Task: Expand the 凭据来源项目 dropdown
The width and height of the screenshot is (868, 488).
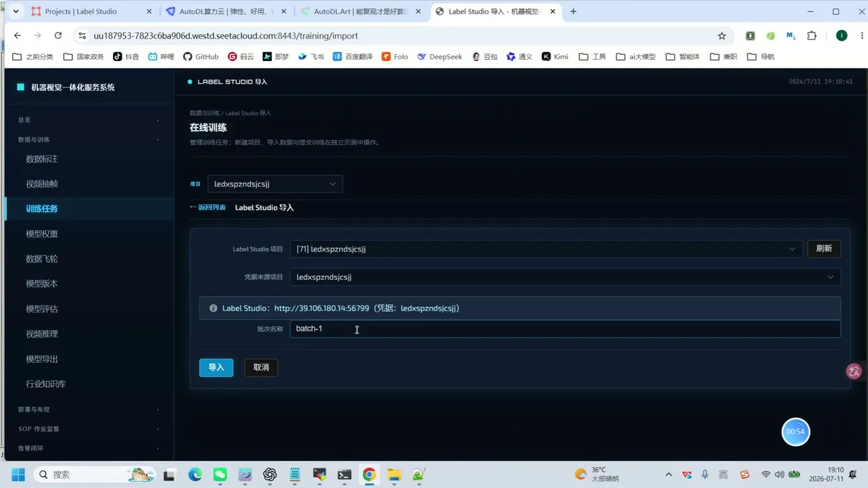Action: [x=565, y=277]
